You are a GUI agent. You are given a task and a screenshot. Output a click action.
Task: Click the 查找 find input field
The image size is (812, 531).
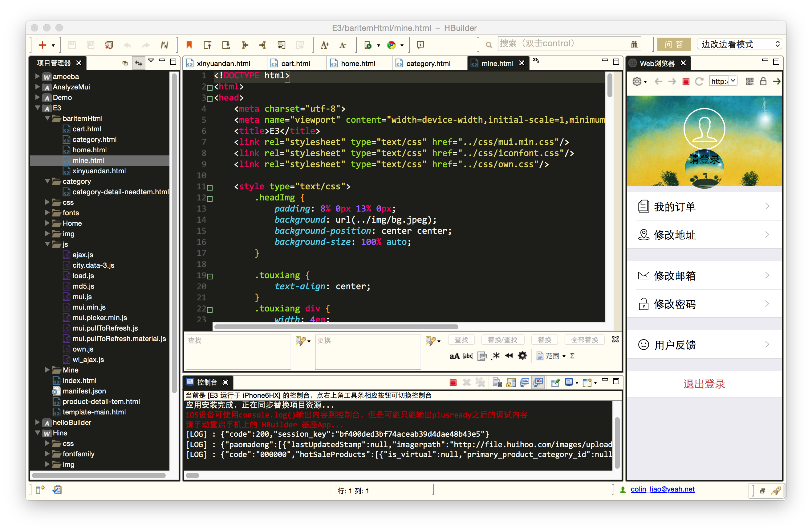coord(238,352)
